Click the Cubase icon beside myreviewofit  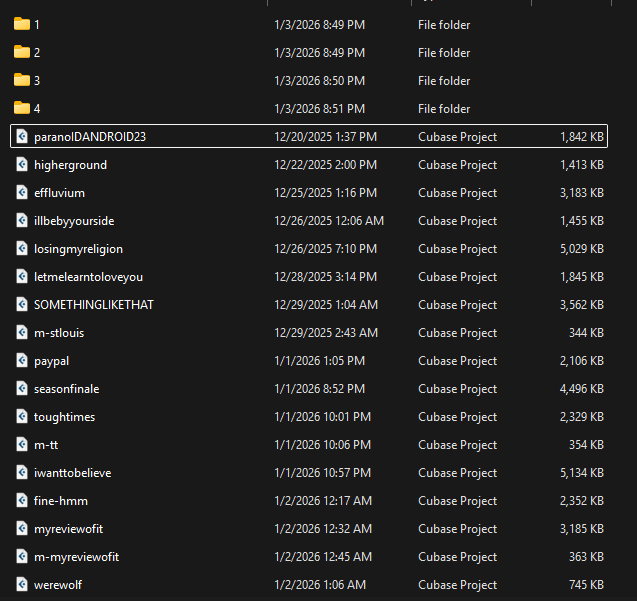point(22,529)
